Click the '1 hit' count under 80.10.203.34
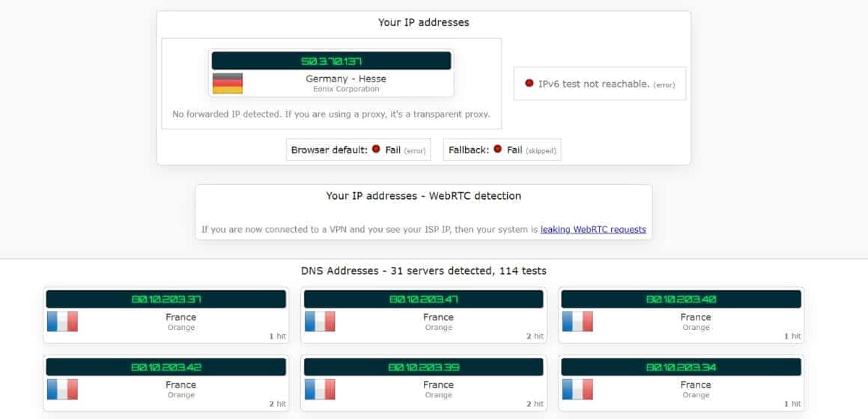Viewport: 868px width, 419px height. pos(792,404)
